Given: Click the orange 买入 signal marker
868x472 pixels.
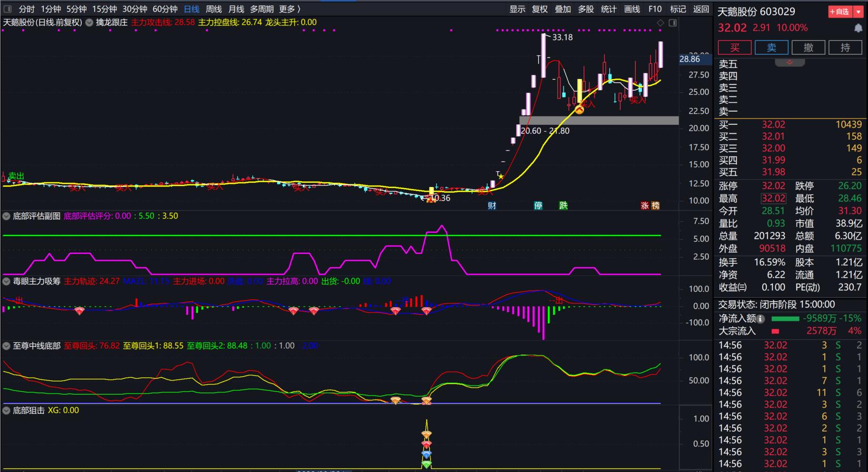Looking at the screenshot, I should [579, 110].
